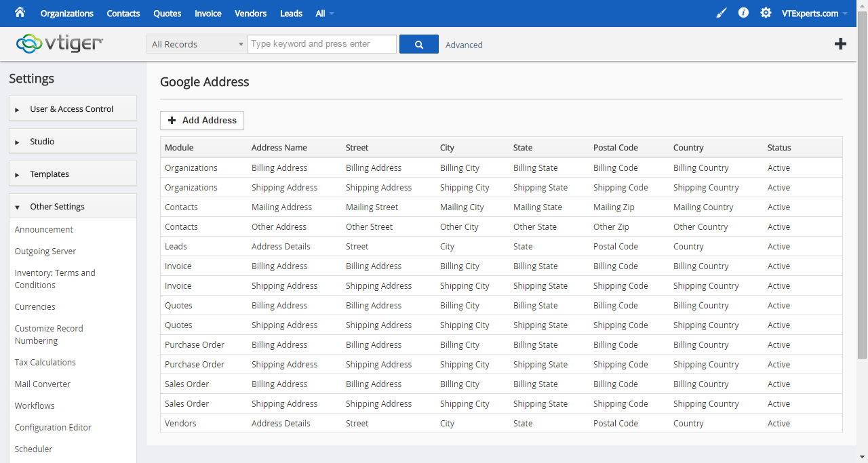Open the Quotes menu
This screenshot has height=463, width=868.
coord(167,13)
